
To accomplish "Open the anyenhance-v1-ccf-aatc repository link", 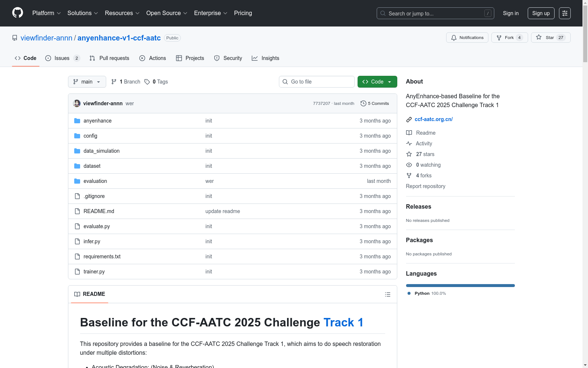I will [x=119, y=38].
